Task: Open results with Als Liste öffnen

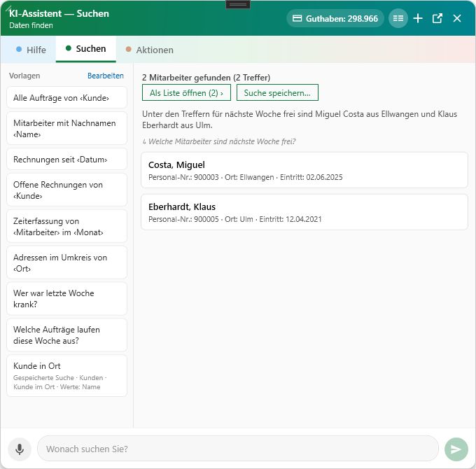Action: coord(186,92)
